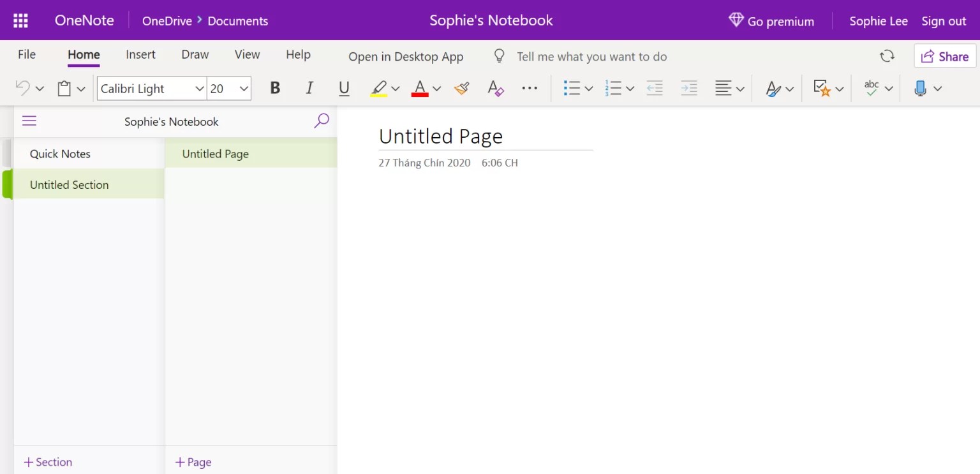Open the File menu
Image resolution: width=980 pixels, height=474 pixels.
(27, 54)
